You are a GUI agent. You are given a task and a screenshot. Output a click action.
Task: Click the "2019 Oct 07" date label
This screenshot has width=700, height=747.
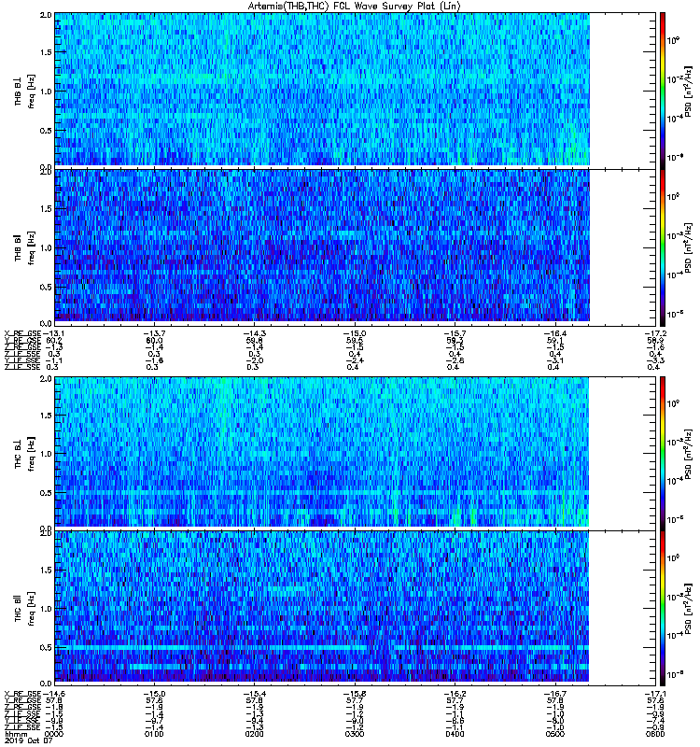[x=28, y=740]
